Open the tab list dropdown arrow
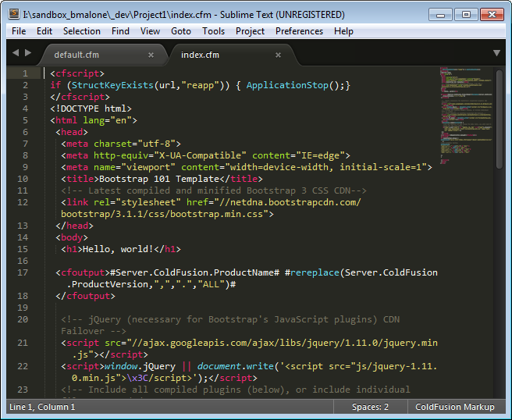 (x=496, y=53)
